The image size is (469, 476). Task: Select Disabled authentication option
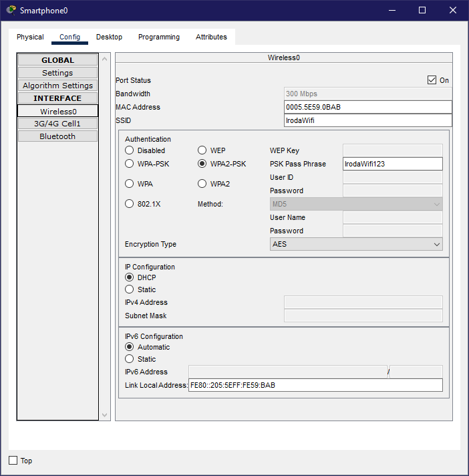pos(130,150)
